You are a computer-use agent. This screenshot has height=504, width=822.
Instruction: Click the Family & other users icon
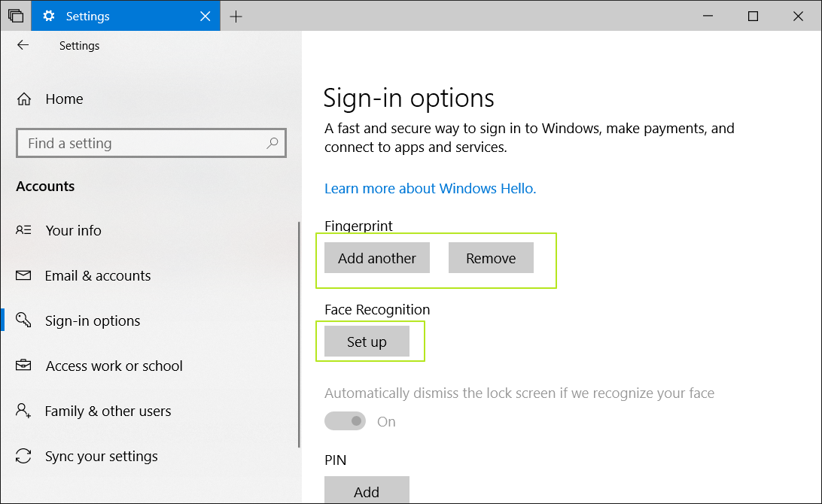(23, 411)
